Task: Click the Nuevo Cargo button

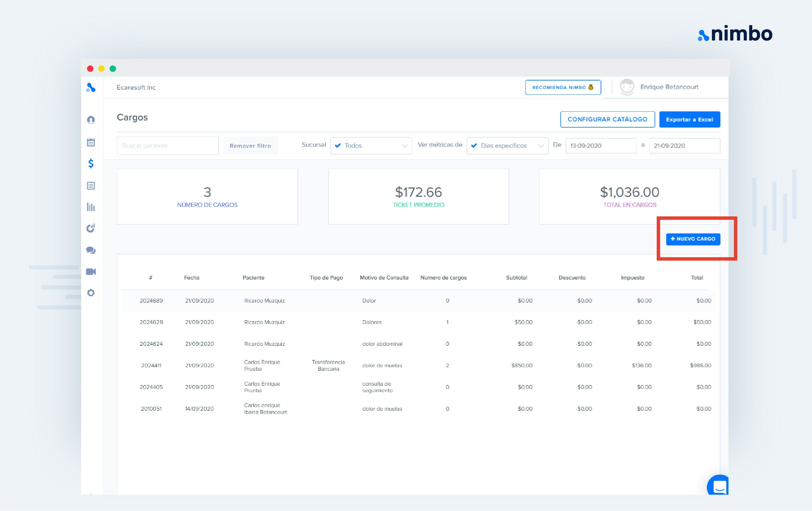Action: (x=693, y=239)
